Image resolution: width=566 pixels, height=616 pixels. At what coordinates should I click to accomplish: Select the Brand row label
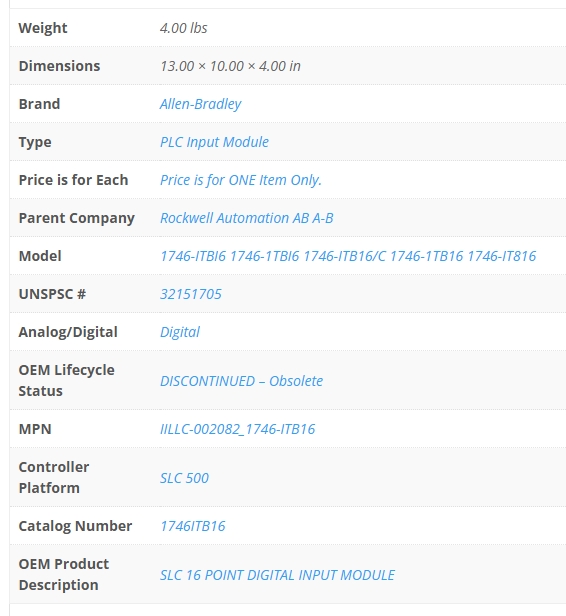[x=39, y=104]
